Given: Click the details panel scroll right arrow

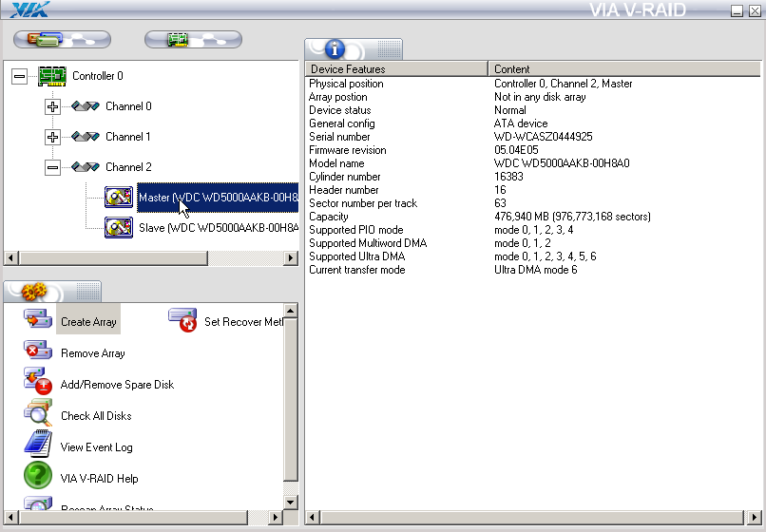Looking at the screenshot, I should coord(754,517).
